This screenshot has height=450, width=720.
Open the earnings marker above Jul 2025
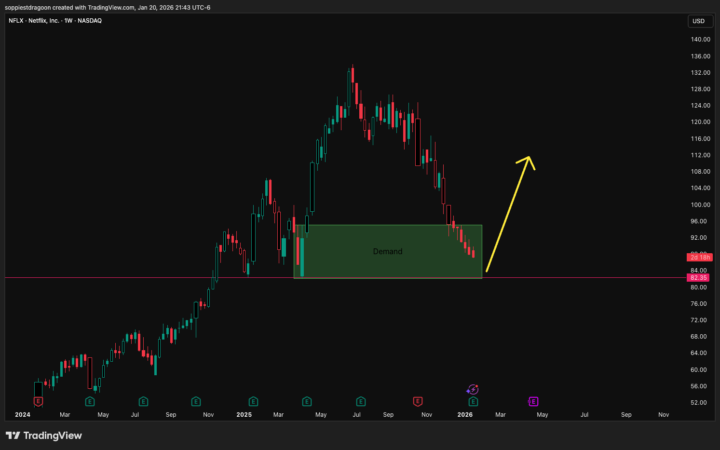(x=361, y=402)
